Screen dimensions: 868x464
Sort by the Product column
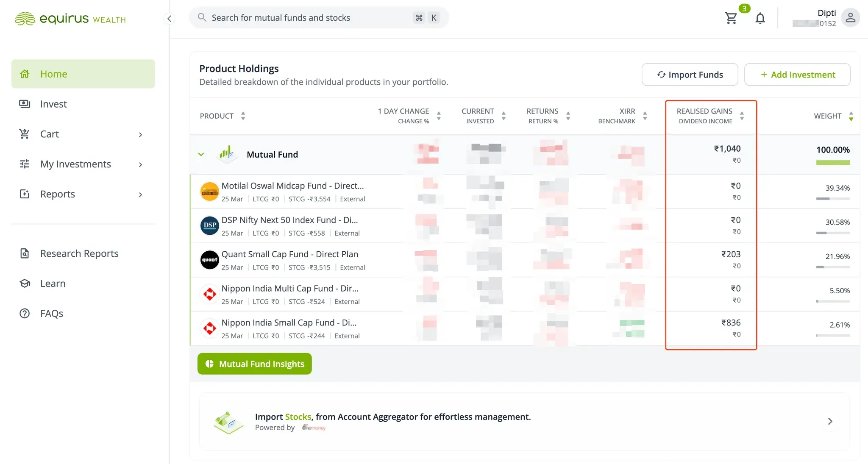pyautogui.click(x=243, y=116)
